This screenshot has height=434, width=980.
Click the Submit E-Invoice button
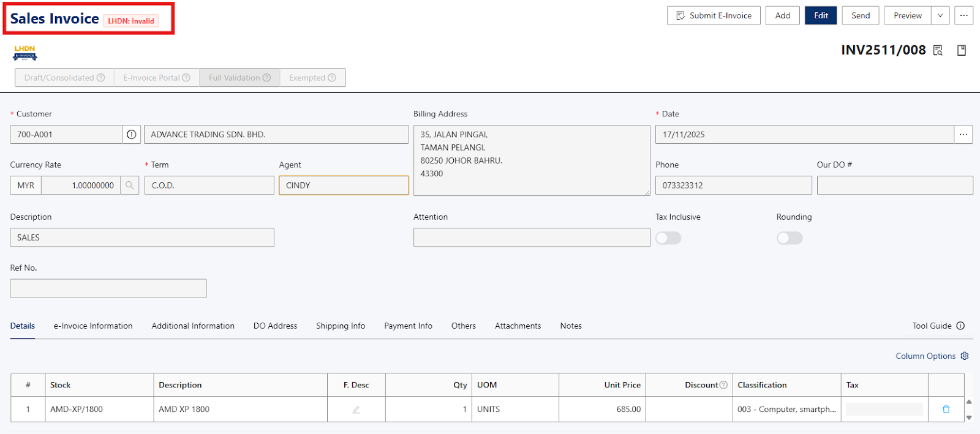(714, 16)
